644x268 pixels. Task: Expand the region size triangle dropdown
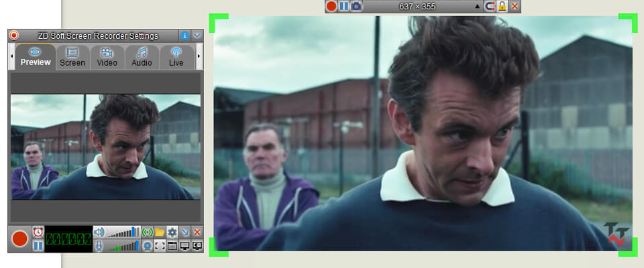tap(477, 7)
